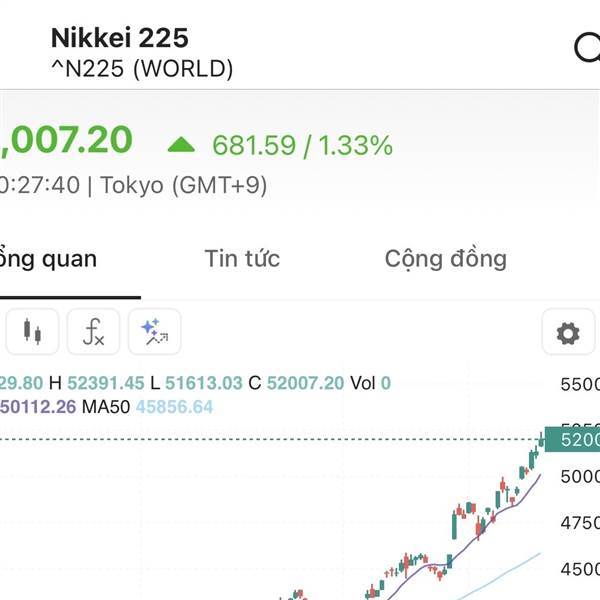Tap the High value 52391.45

(96, 383)
